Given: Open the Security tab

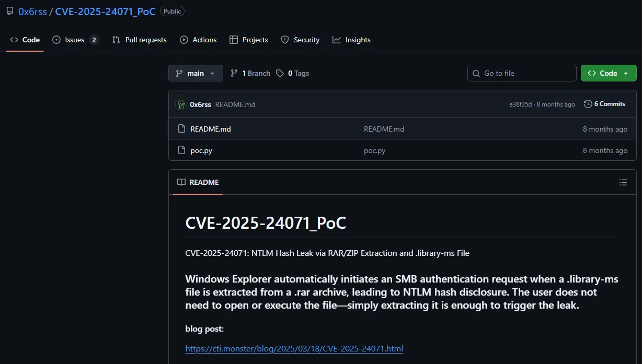Looking at the screenshot, I should pyautogui.click(x=300, y=40).
